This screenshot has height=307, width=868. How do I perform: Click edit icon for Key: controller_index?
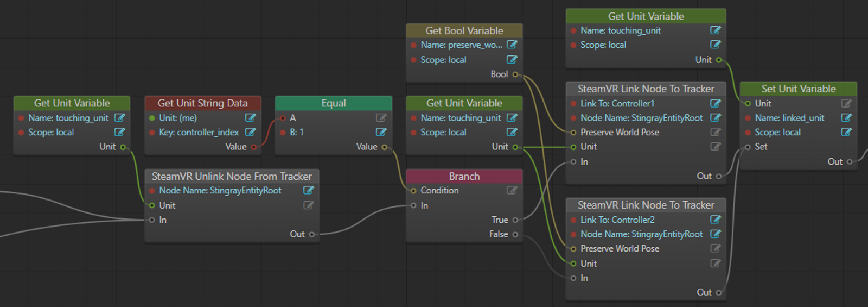pos(250,132)
